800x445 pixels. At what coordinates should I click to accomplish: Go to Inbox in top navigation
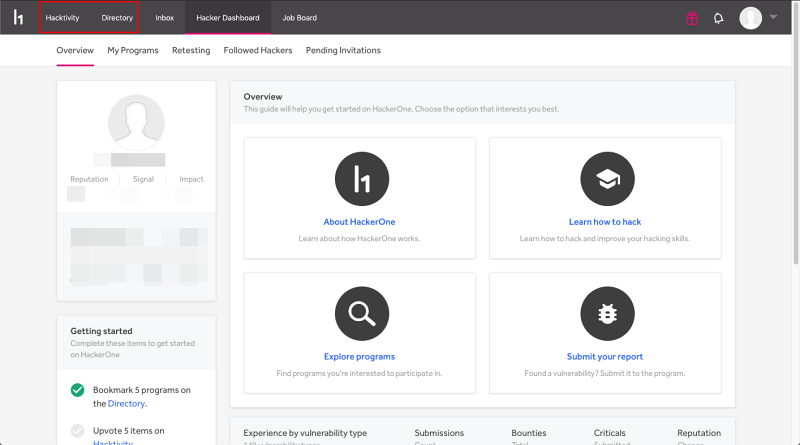164,18
